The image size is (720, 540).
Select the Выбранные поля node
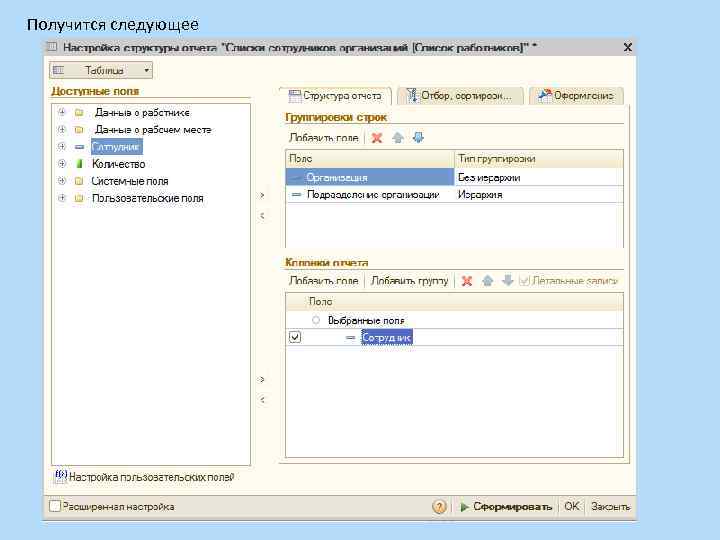coord(366,321)
